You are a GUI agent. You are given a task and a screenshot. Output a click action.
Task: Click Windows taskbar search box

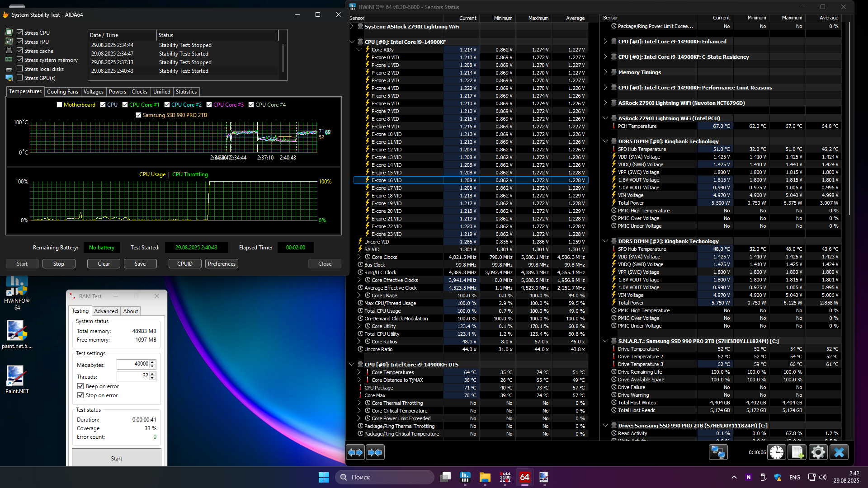[385, 477]
